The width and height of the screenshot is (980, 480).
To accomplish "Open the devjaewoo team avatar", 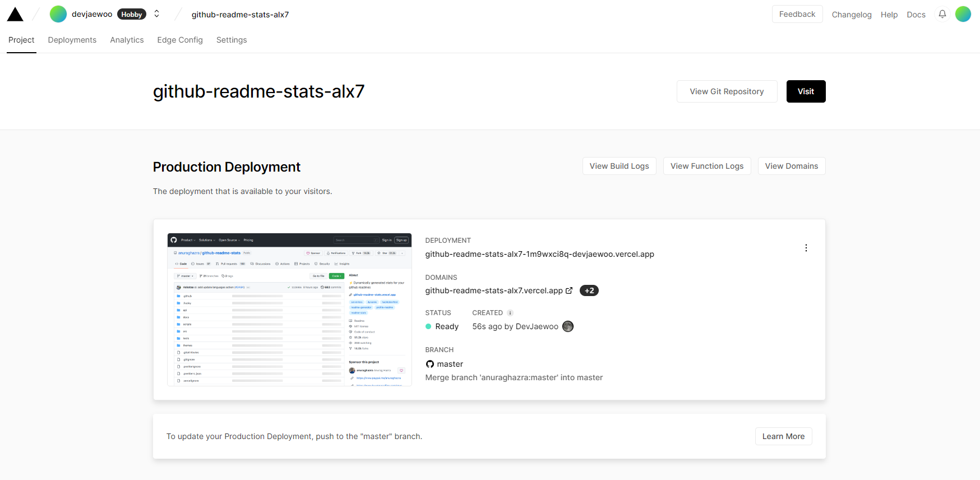I will [58, 14].
